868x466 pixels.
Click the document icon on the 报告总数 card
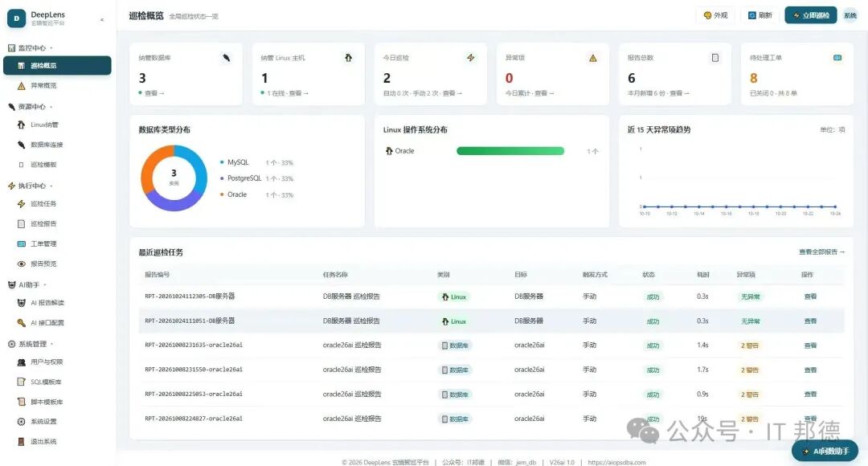tap(715, 58)
